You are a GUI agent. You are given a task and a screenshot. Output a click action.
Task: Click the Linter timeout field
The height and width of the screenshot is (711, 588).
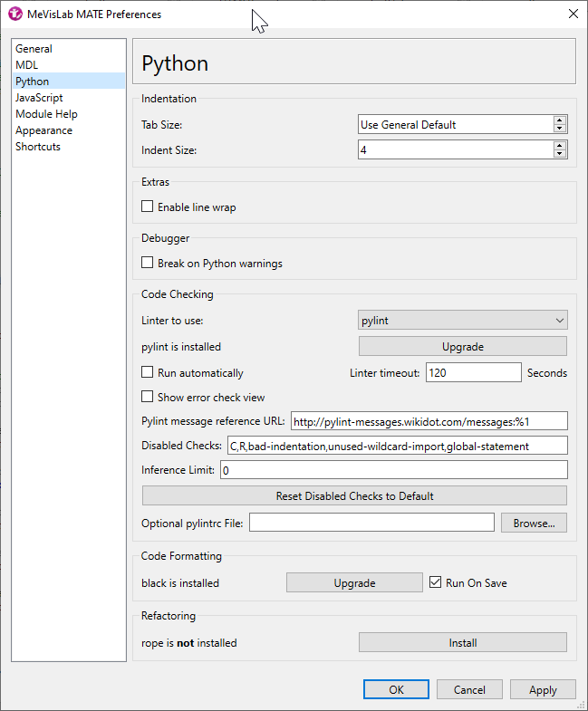pyautogui.click(x=473, y=372)
